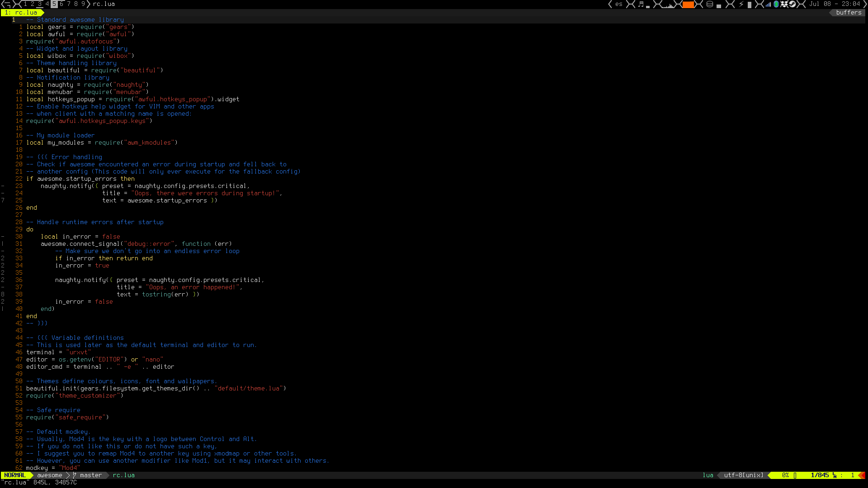Toggle the 'es' keyboard layout indicator
The image size is (868, 488).
(x=618, y=4)
